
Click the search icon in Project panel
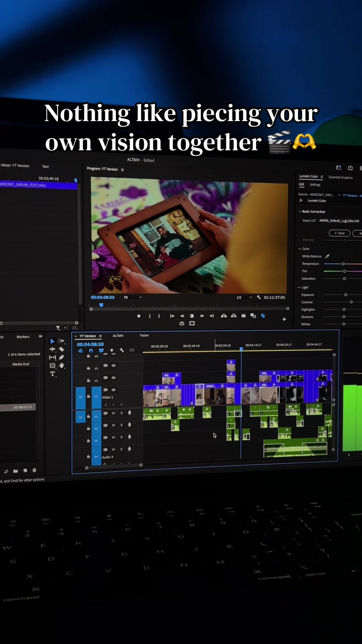[6, 472]
